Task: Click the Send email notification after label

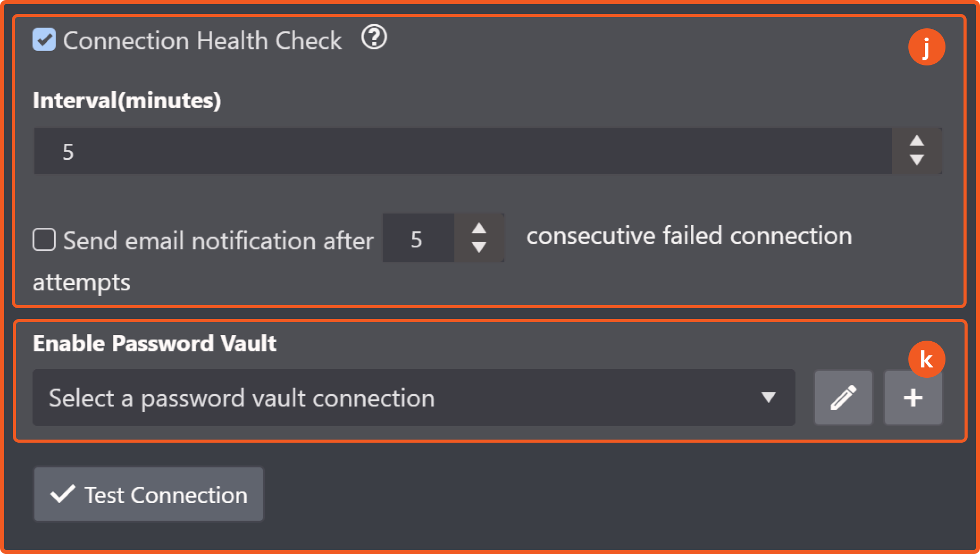Action: [x=218, y=241]
